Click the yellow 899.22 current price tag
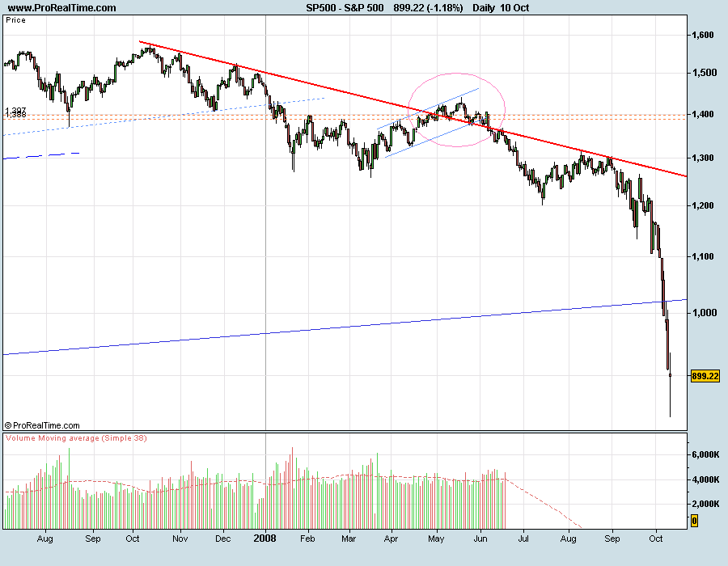Viewport: 728px width, 566px height. click(705, 376)
